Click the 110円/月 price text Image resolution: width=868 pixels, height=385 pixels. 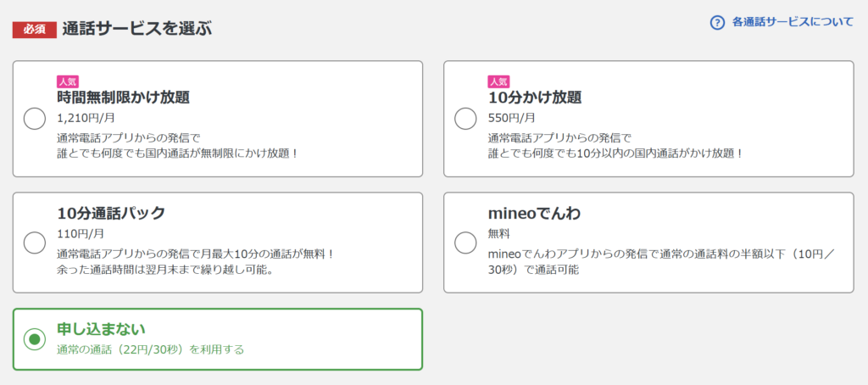pyautogui.click(x=81, y=233)
